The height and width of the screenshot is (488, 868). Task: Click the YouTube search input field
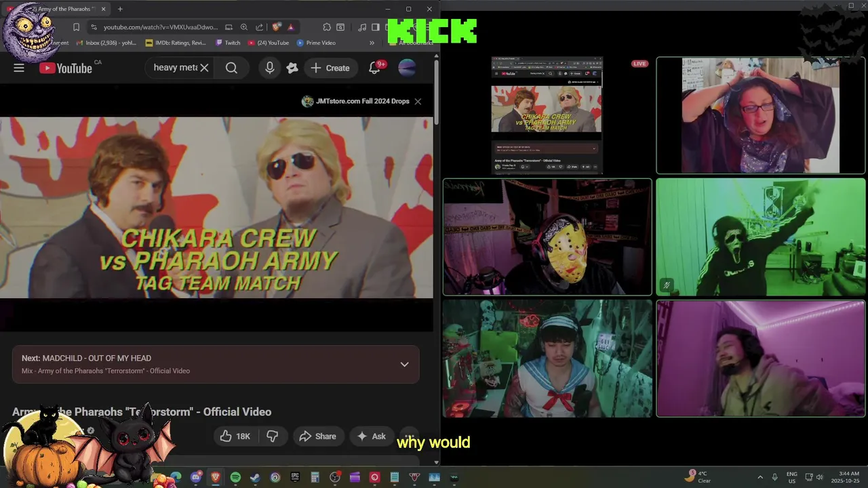(x=175, y=68)
